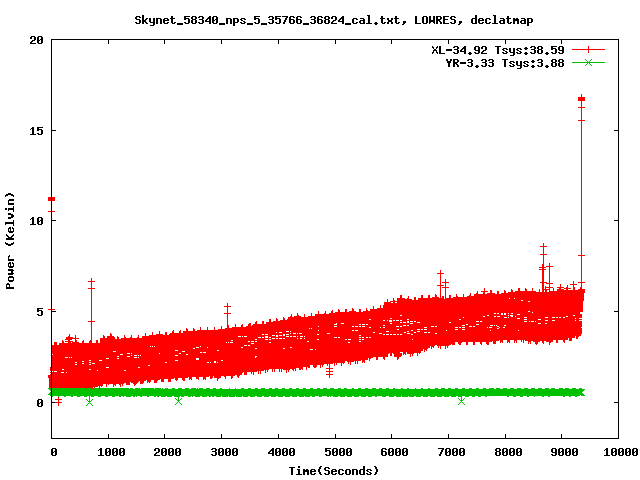Screen dimensions: 640x480
Task: Click the highest red spike point near 9300 seconds
Action: [x=582, y=99]
